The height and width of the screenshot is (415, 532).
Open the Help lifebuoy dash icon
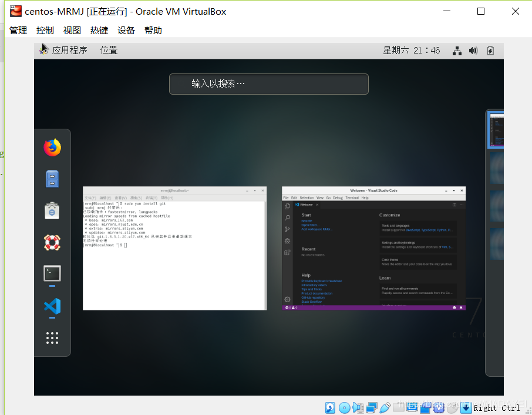52,243
